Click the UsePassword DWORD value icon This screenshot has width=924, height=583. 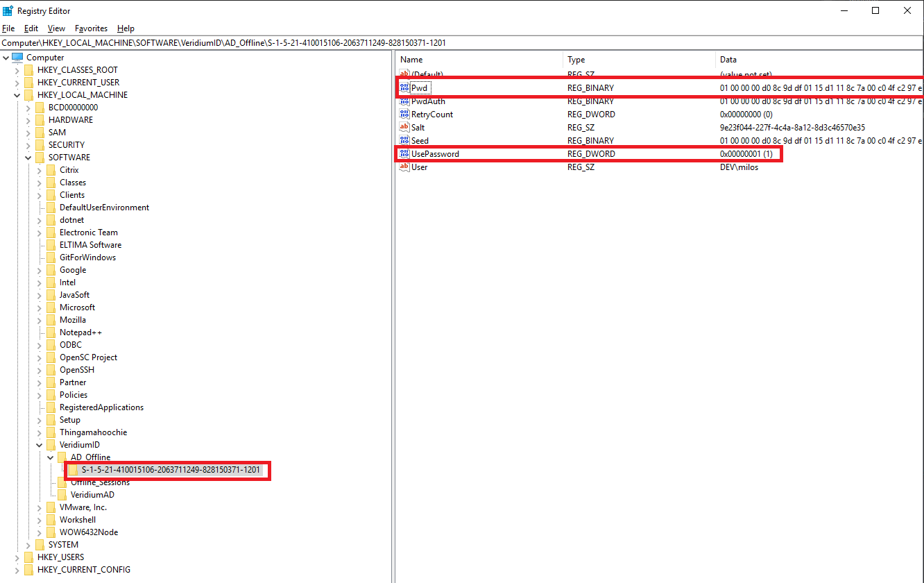click(x=404, y=154)
